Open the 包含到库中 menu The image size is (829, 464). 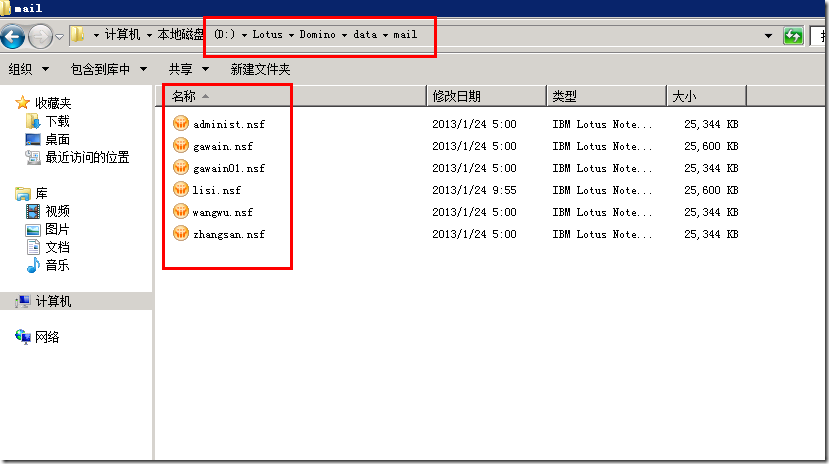108,69
